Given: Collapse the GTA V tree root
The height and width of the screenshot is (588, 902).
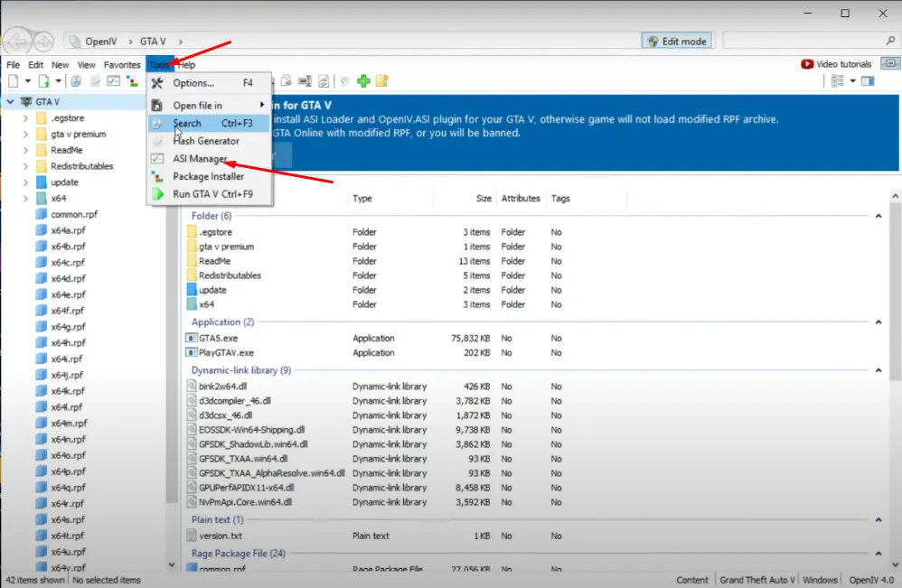Looking at the screenshot, I should pos(10,102).
